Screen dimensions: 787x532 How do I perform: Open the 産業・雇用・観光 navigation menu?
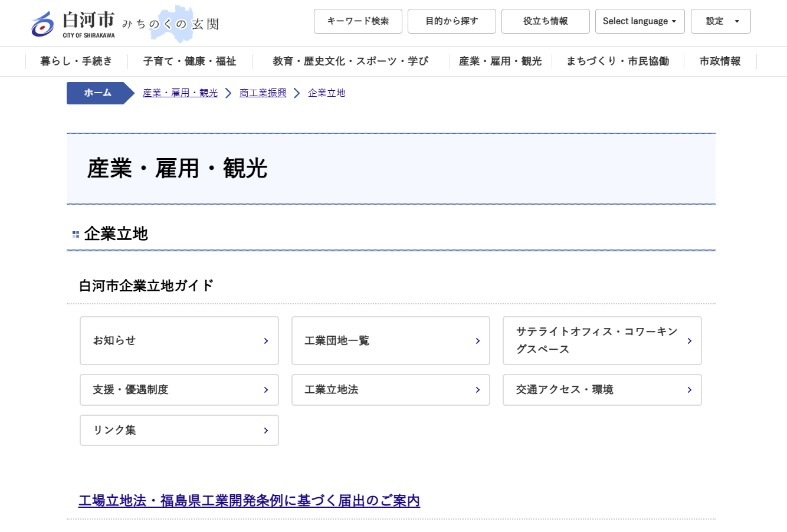pos(500,61)
